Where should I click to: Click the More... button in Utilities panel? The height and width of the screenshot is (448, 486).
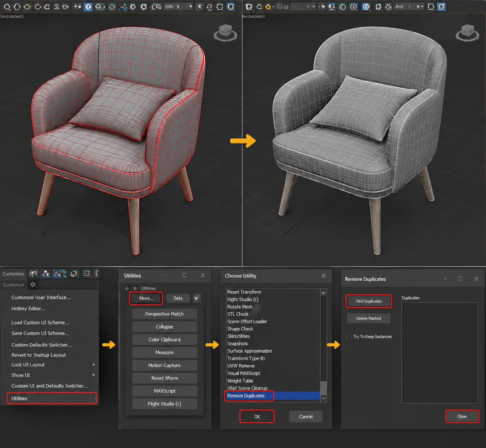pos(146,298)
